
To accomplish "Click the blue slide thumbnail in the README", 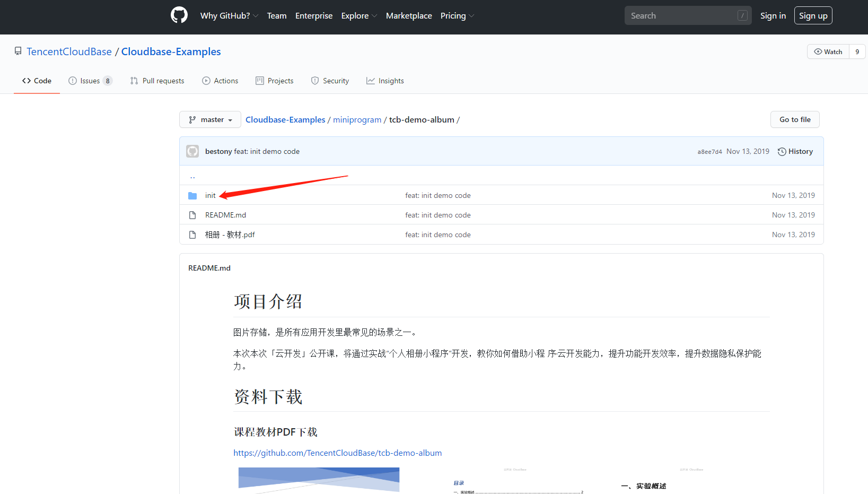I will point(319,480).
